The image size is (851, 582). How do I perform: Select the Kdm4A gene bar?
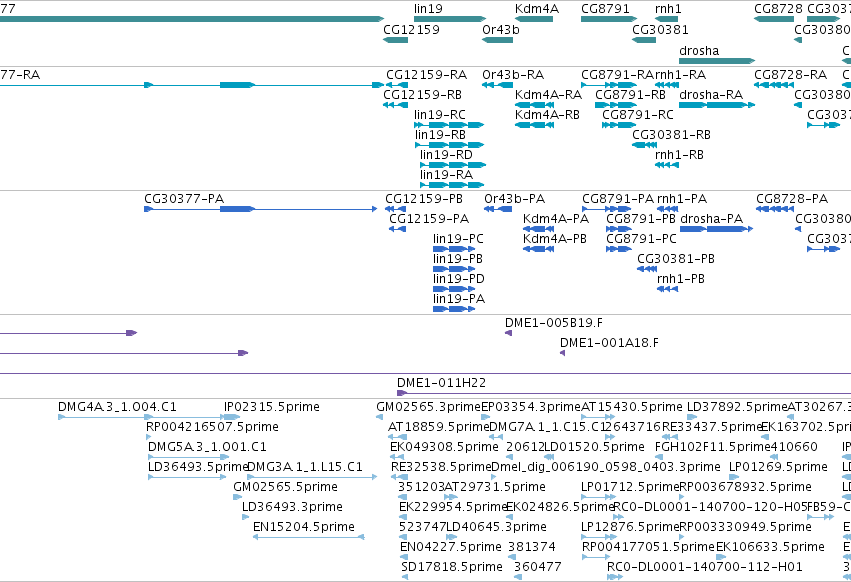pyautogui.click(x=534, y=19)
